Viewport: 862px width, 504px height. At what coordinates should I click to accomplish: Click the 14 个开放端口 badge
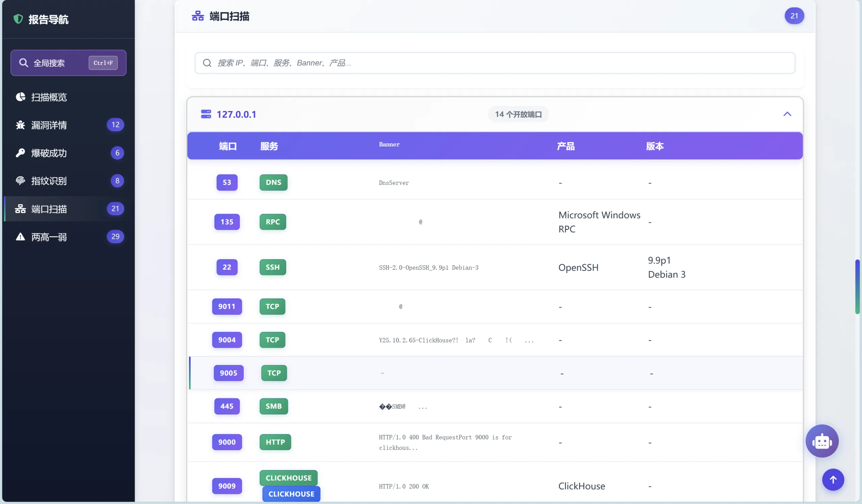click(518, 114)
